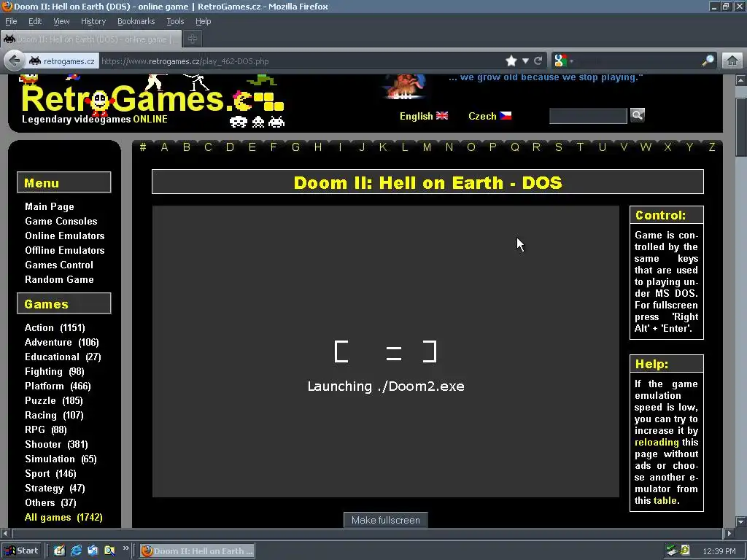Browse Adventure (106) games category
Screen dimensions: 747x560
tap(62, 342)
